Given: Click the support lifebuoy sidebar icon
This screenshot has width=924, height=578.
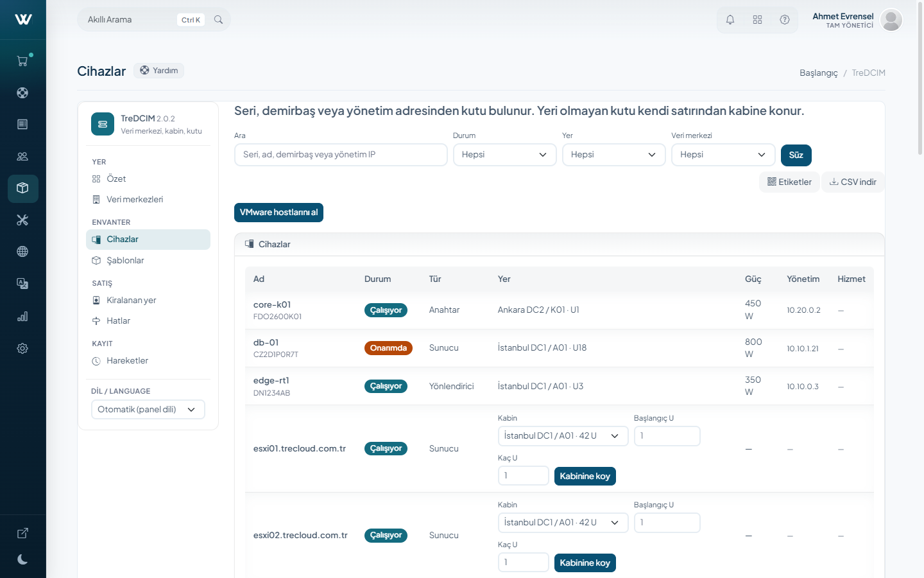Looking at the screenshot, I should click(x=22, y=92).
